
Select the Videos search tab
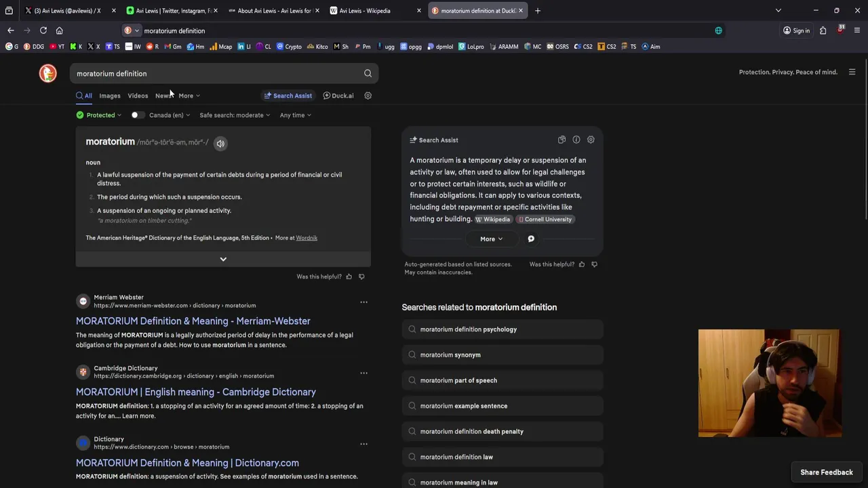pyautogui.click(x=138, y=96)
